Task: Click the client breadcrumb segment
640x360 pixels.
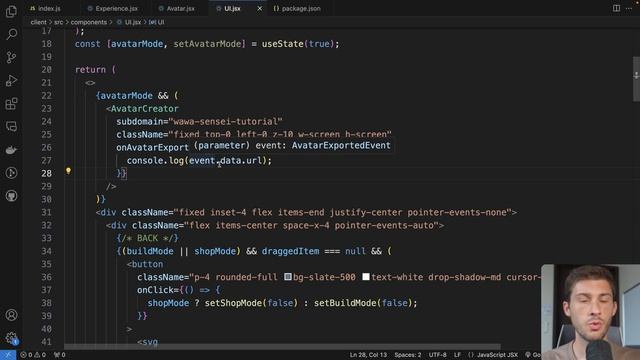Action: [x=38, y=22]
